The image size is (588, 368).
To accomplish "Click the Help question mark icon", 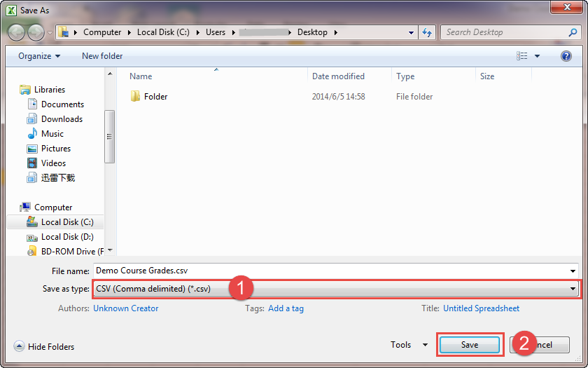I will pos(566,56).
